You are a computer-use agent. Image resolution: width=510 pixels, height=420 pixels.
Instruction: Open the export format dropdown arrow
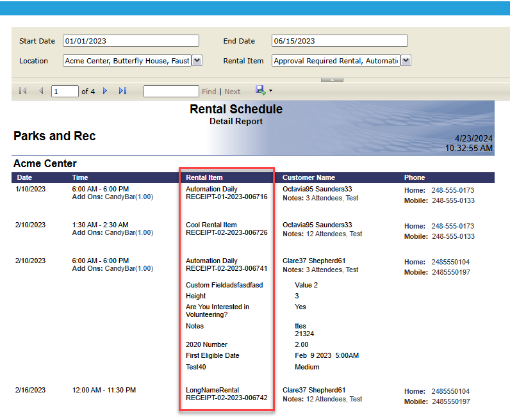271,92
